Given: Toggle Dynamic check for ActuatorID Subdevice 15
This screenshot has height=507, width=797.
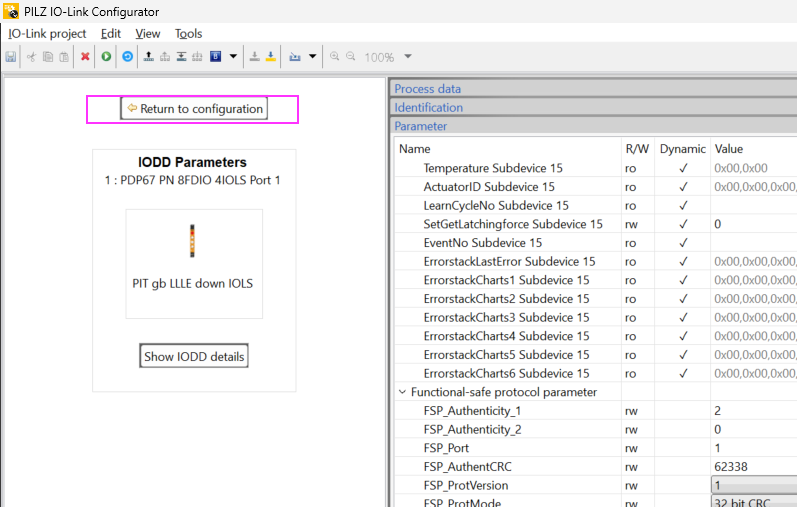Looking at the screenshot, I should (x=683, y=187).
